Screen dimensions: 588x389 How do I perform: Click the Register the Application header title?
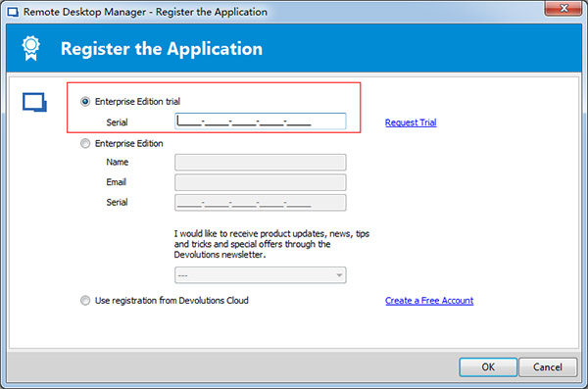162,49
